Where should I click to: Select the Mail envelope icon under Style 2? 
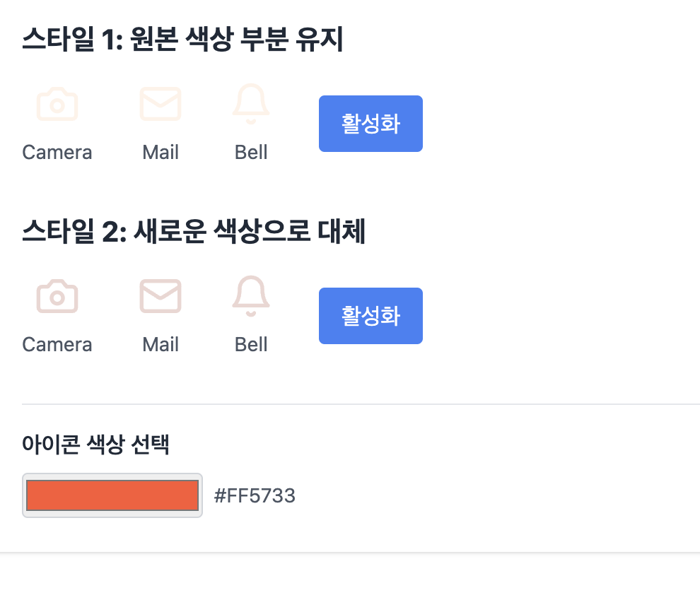tap(160, 296)
